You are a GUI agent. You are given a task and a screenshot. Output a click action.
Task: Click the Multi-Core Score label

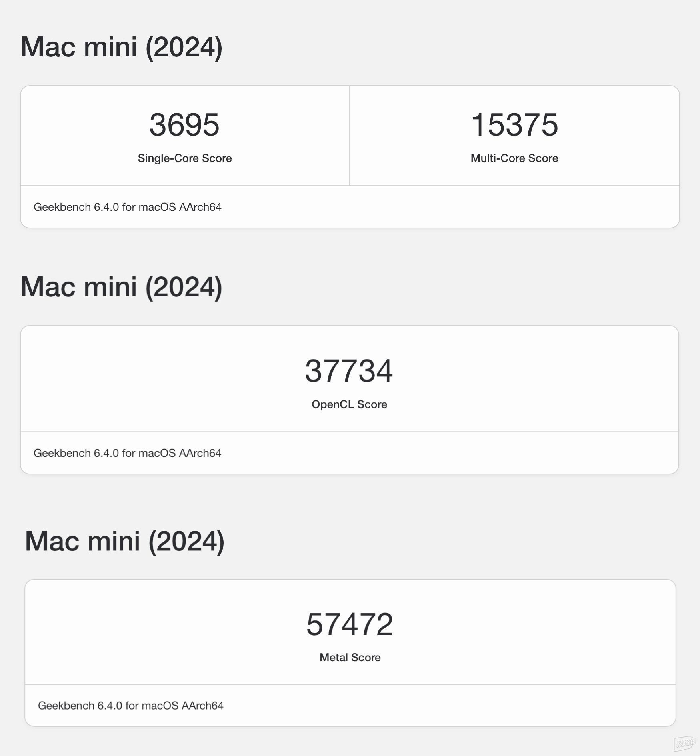coord(514,158)
